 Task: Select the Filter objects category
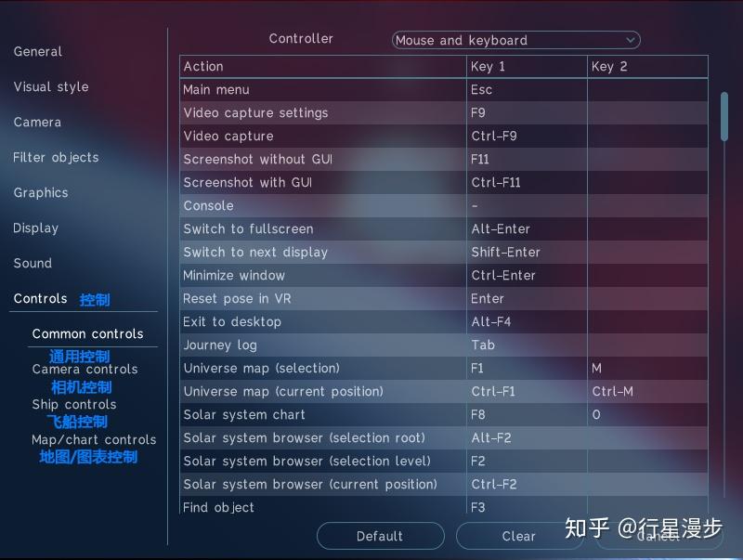[x=55, y=157]
